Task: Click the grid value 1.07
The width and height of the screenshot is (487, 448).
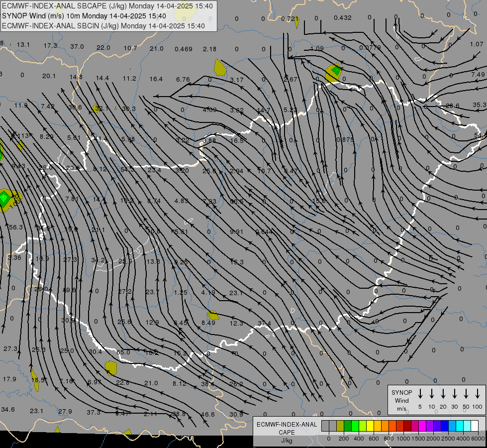Action: 477,44
